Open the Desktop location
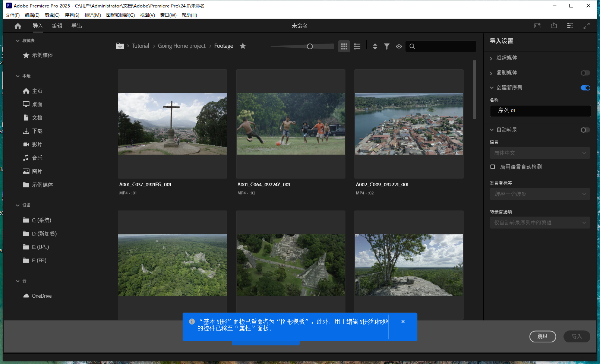600x364 pixels. (32, 104)
